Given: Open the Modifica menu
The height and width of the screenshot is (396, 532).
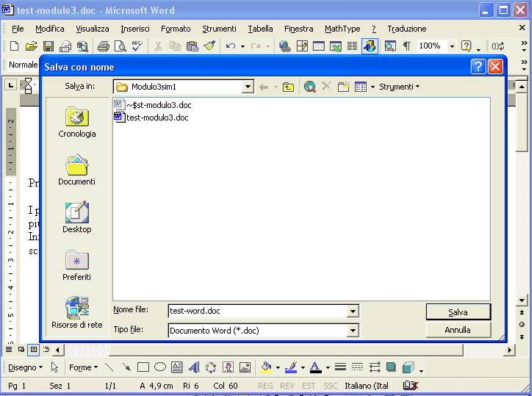Looking at the screenshot, I should point(50,29).
